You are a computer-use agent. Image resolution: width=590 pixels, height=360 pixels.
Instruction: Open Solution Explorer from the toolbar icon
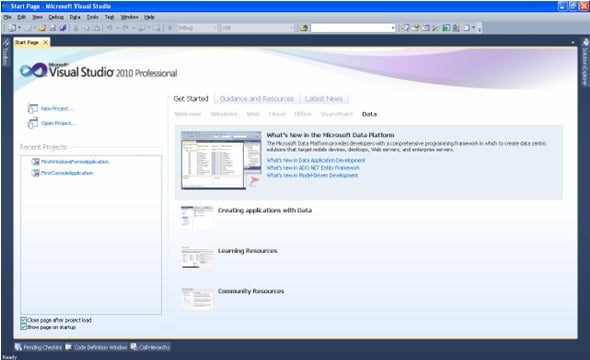click(405, 28)
